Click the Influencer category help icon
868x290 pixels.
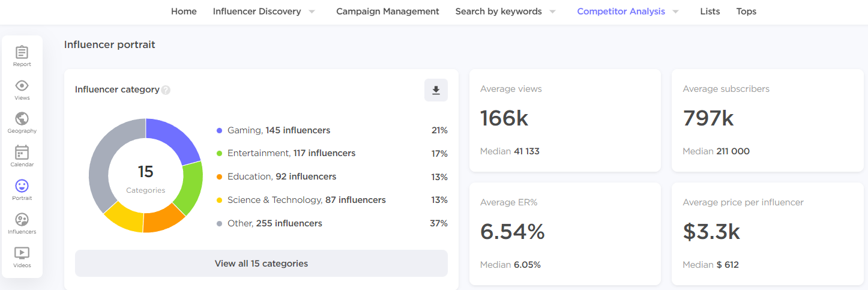click(x=166, y=90)
